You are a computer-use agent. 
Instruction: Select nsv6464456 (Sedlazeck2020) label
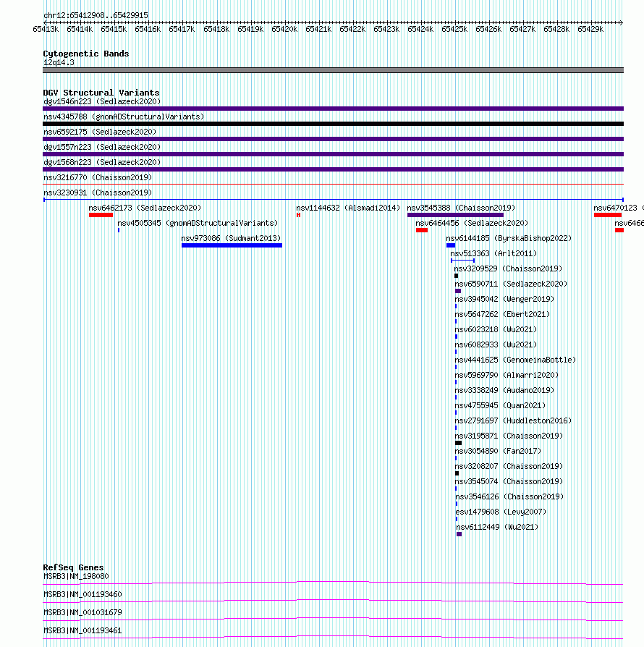click(472, 223)
